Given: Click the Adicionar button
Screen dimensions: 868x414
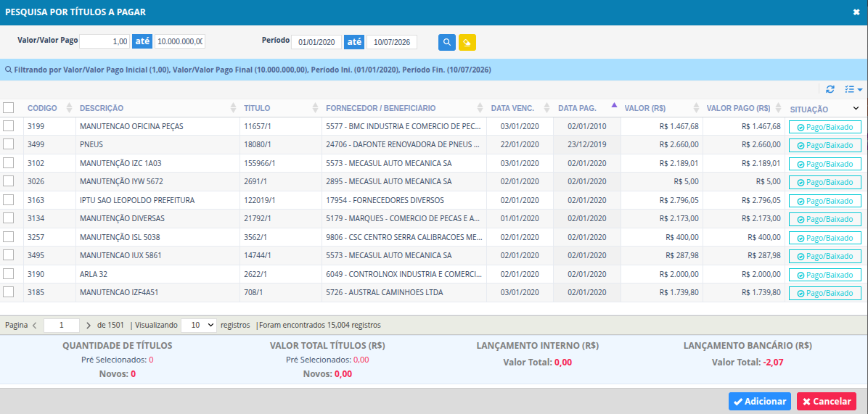Looking at the screenshot, I should tap(759, 401).
